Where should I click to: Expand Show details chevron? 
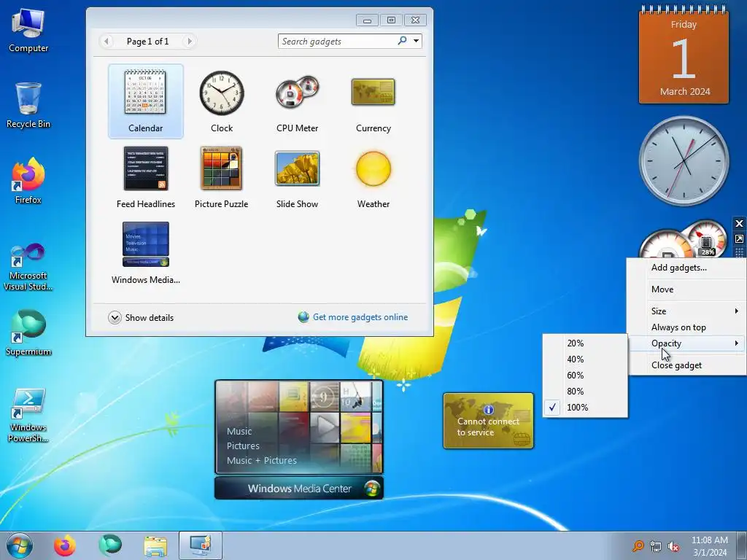pyautogui.click(x=115, y=318)
